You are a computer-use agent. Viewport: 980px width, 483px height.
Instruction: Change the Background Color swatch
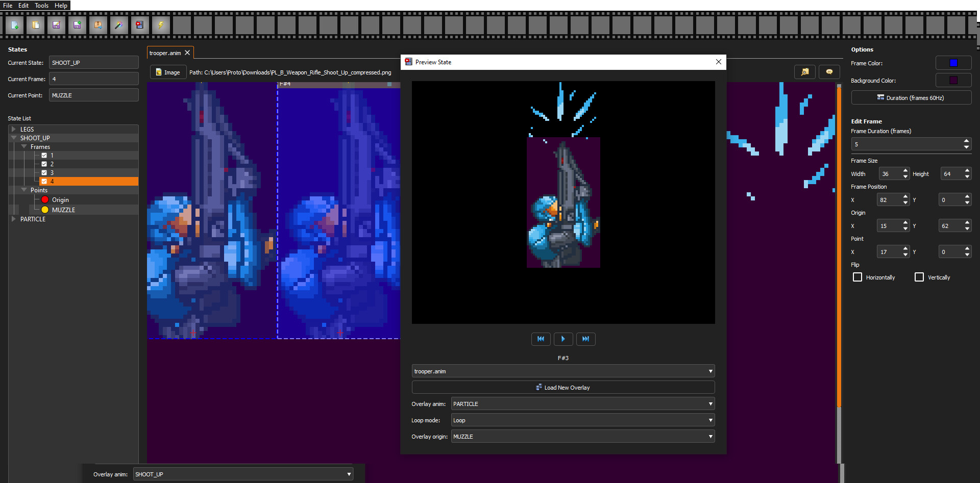tap(953, 80)
